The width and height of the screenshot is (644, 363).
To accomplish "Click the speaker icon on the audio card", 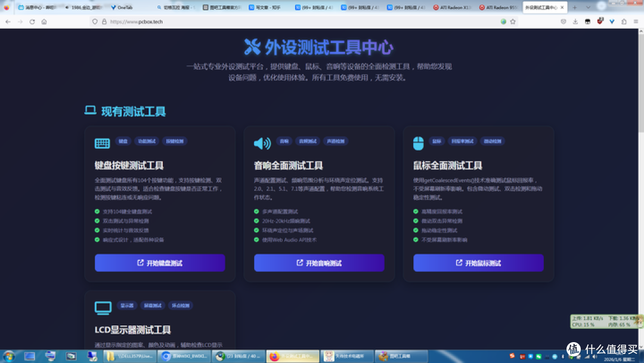I will [262, 143].
